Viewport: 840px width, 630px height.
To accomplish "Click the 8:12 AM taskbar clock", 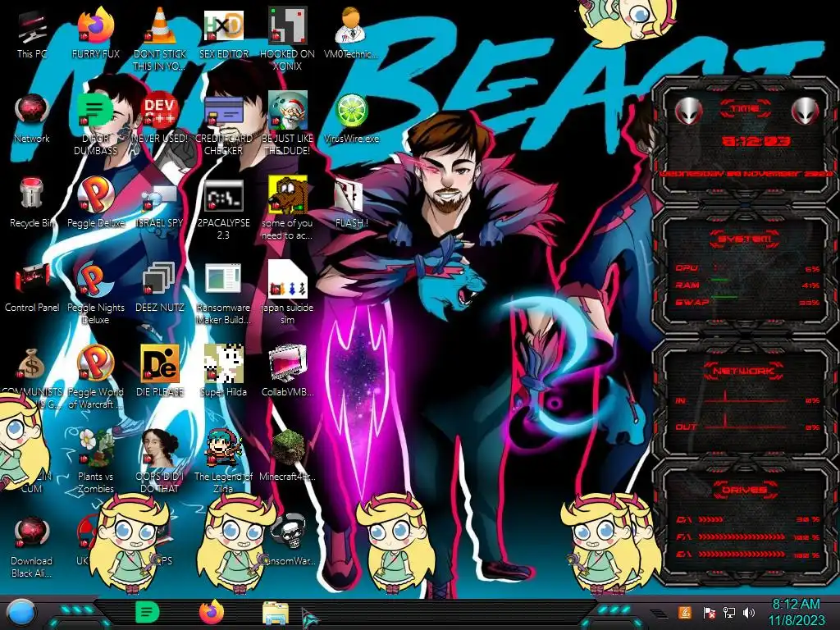I will 796,612.
